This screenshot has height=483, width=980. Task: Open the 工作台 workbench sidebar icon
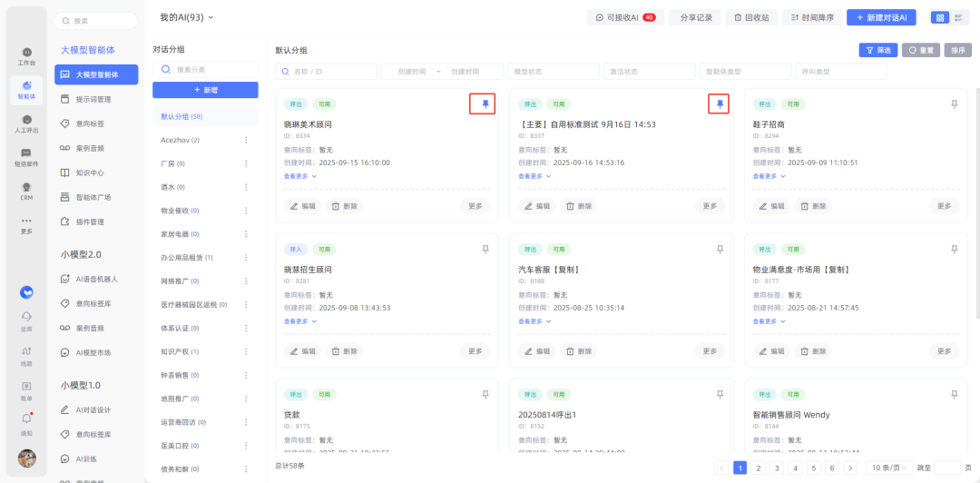tap(26, 55)
